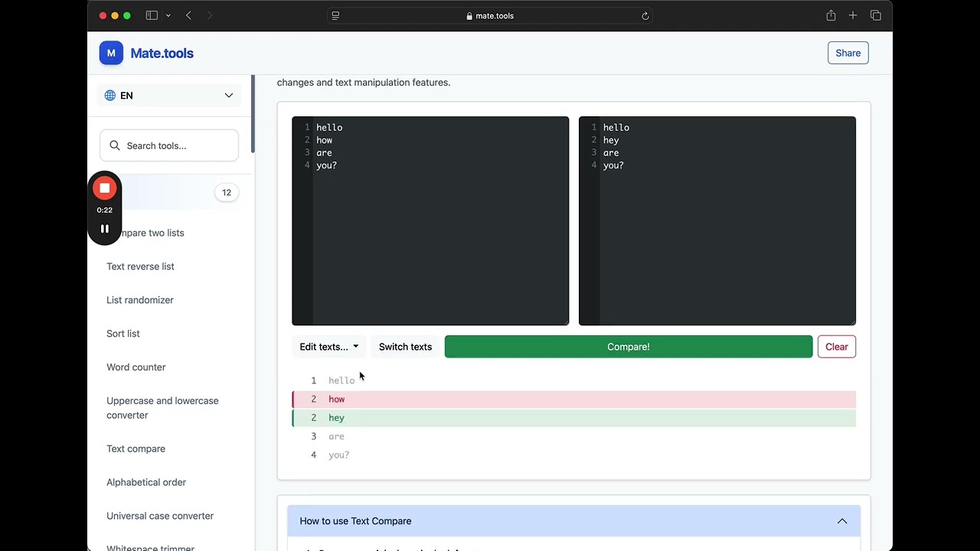The image size is (980, 551).
Task: Stop the screen recording
Action: click(x=105, y=188)
